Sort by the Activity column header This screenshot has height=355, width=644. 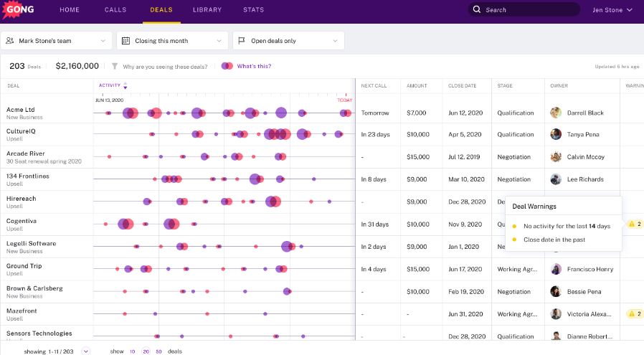[110, 85]
